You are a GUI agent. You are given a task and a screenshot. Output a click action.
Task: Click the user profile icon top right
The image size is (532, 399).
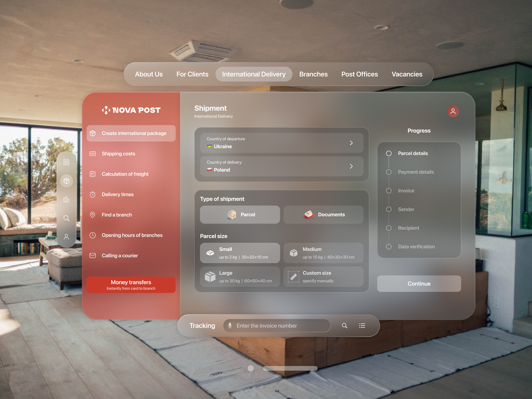tap(452, 111)
